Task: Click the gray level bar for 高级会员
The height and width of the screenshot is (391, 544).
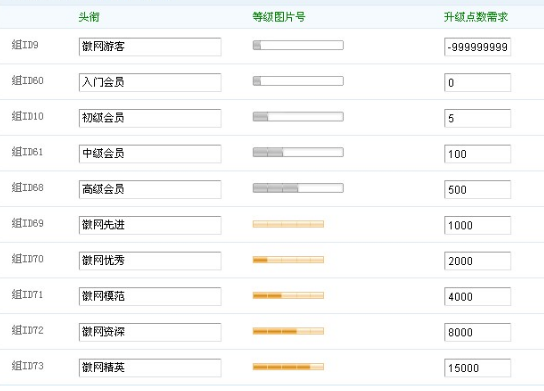Action: coord(298,188)
